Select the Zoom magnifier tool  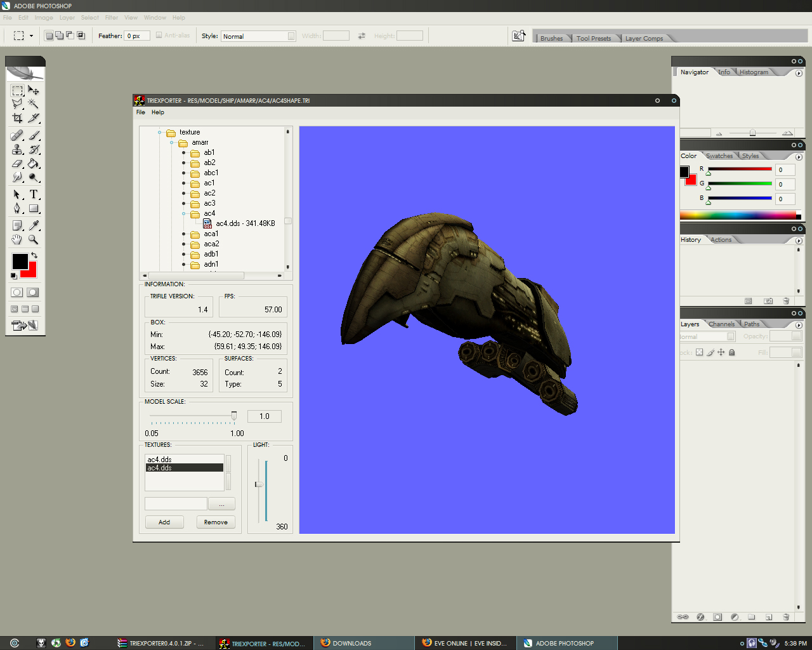coord(34,239)
